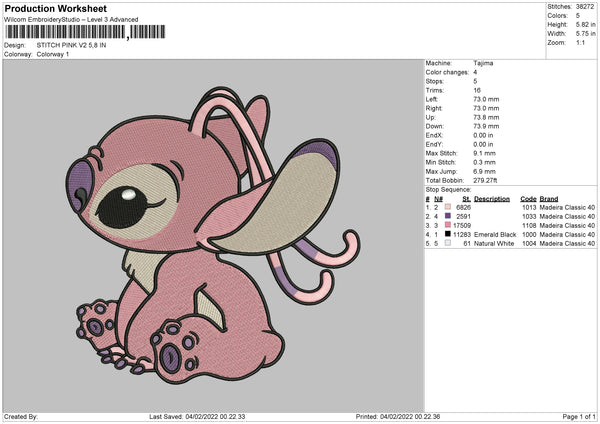The height and width of the screenshot is (424, 600).
Task: Click the Emerald Black thread swatch
Action: tap(448, 234)
